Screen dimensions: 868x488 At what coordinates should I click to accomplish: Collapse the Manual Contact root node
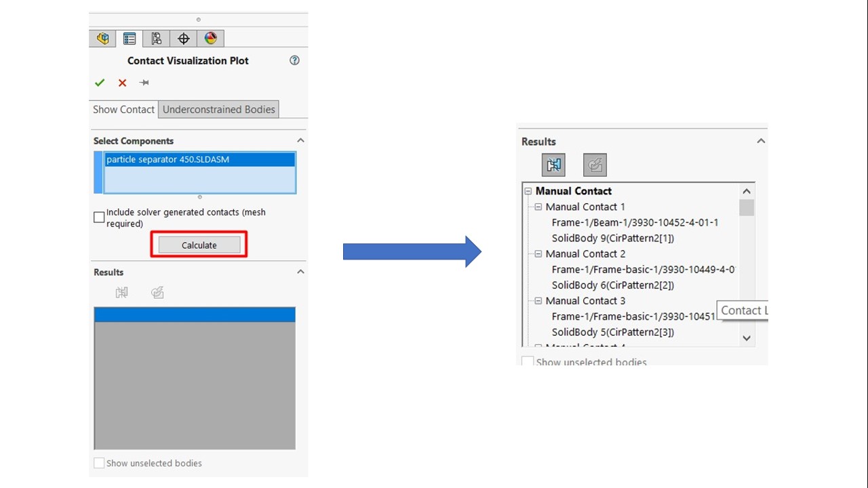click(x=528, y=191)
